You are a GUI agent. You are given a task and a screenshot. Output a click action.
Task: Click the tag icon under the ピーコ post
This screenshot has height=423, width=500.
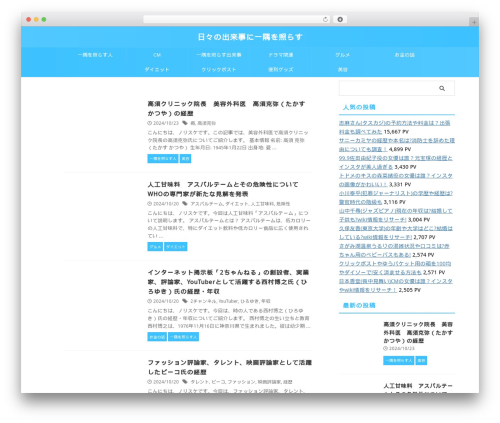[x=185, y=382]
